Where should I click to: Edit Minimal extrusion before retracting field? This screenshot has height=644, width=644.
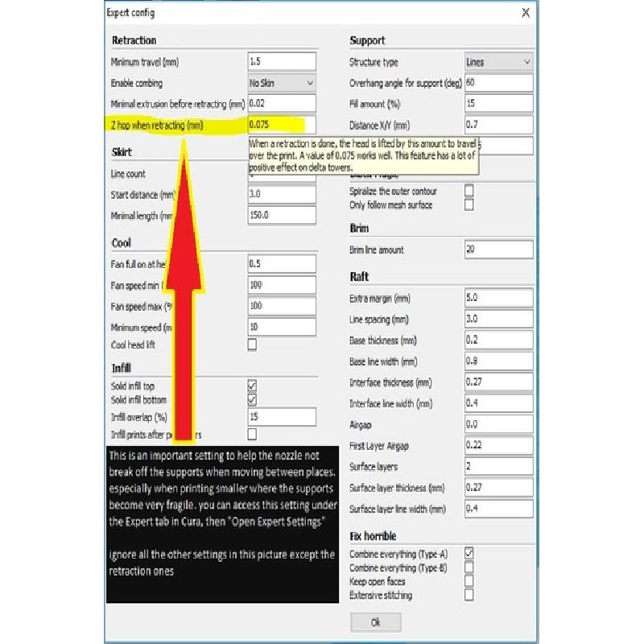[x=282, y=104]
